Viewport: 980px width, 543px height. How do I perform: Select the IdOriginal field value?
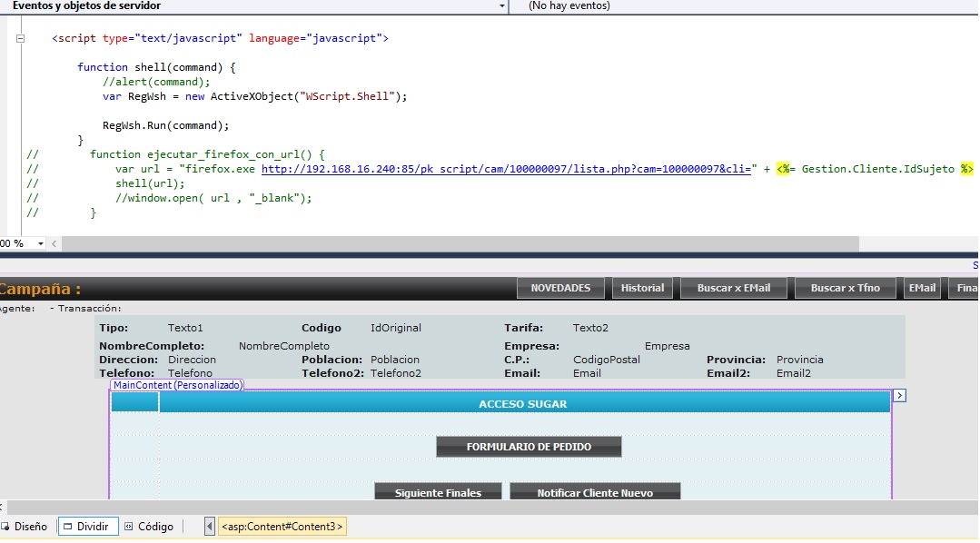[x=396, y=328]
